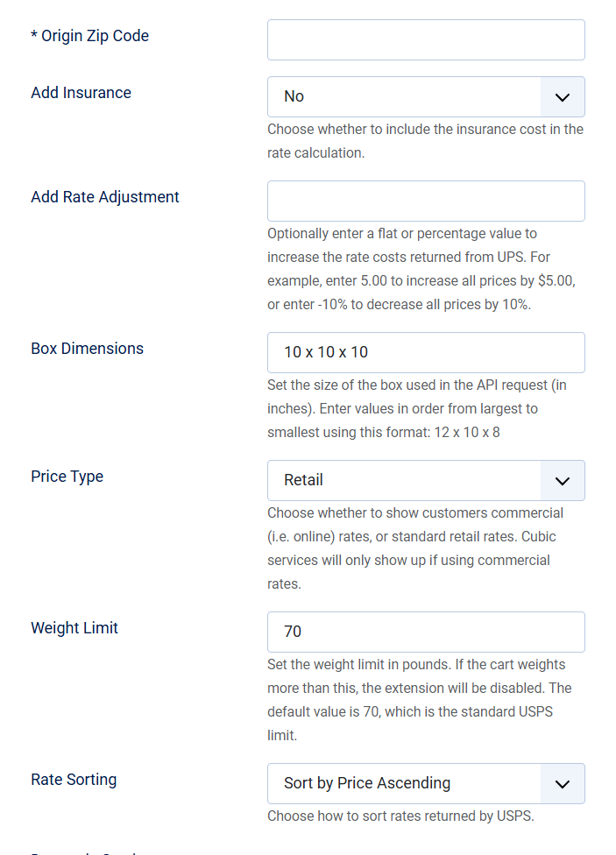Click the help text under Rate Sorting

point(400,816)
